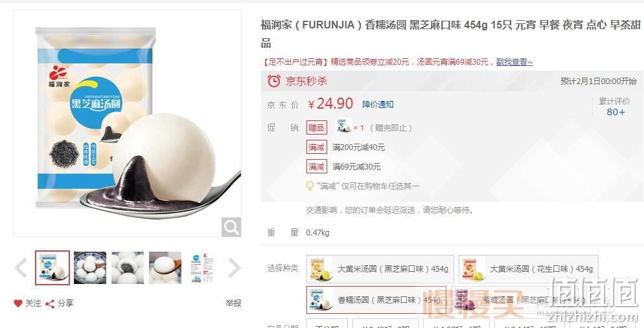Viewport: 644px width, 328px height.
Task: Click the lightbulb tip icon beside 满减 note
Action: [310, 186]
